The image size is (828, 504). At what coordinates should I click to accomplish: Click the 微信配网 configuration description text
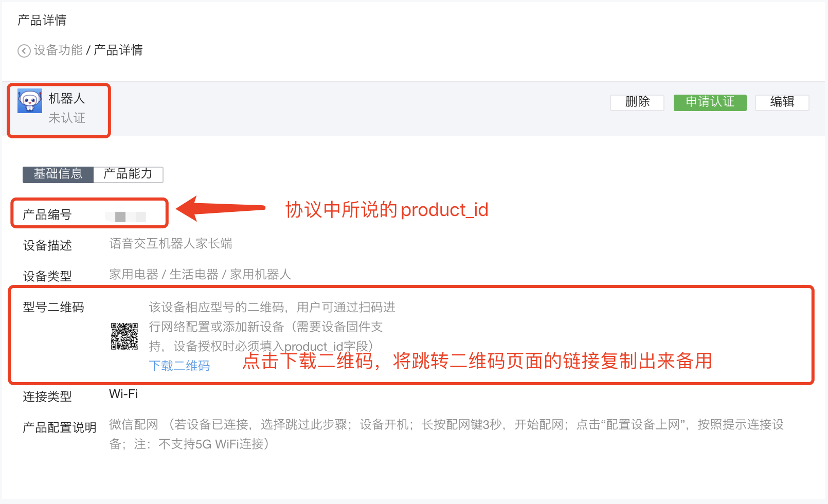click(x=446, y=435)
